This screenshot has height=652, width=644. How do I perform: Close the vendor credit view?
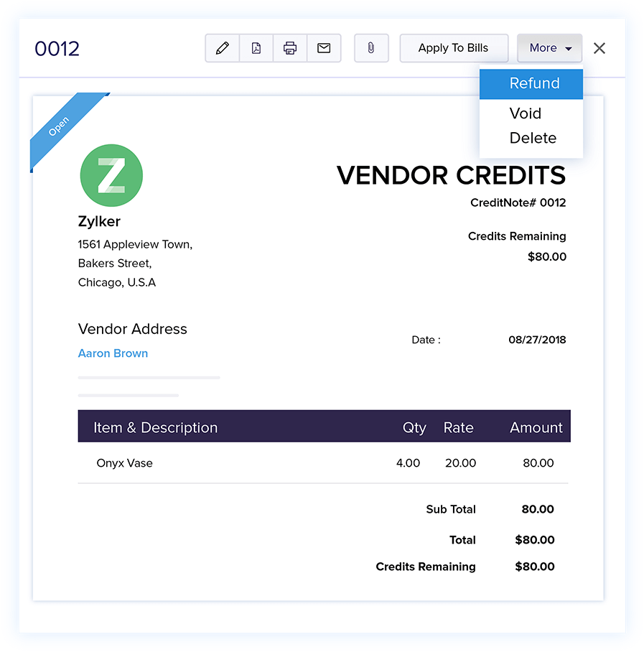599,48
